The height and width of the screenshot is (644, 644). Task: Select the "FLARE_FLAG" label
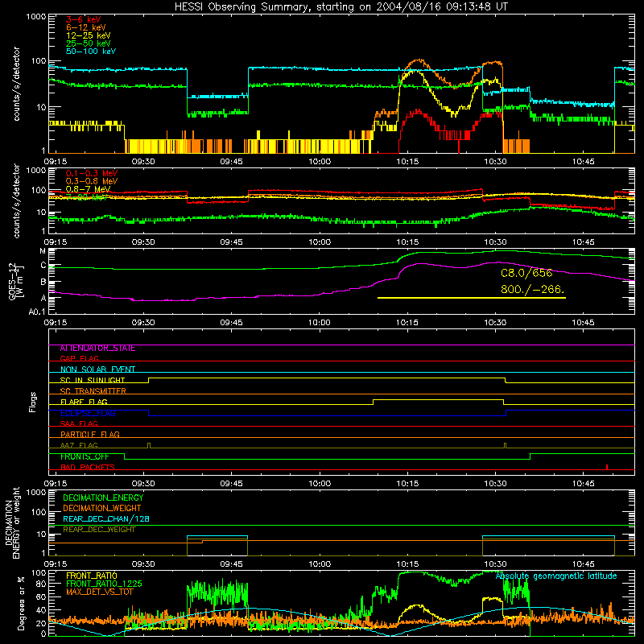coord(84,402)
